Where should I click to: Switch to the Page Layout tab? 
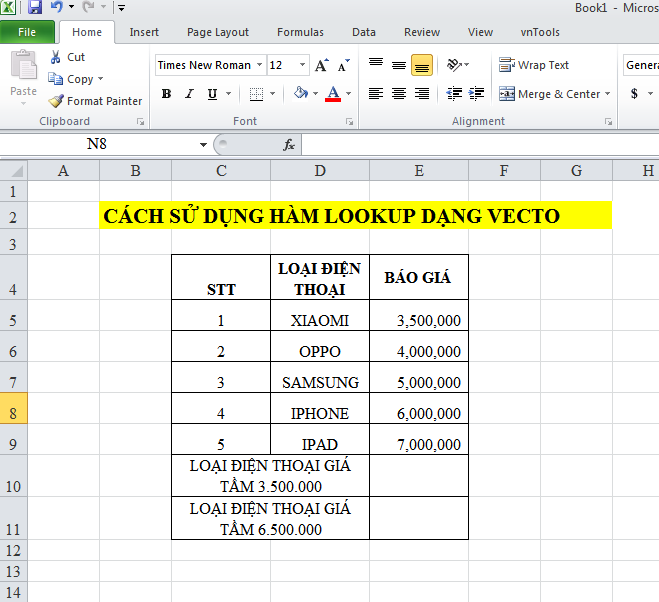[x=218, y=32]
